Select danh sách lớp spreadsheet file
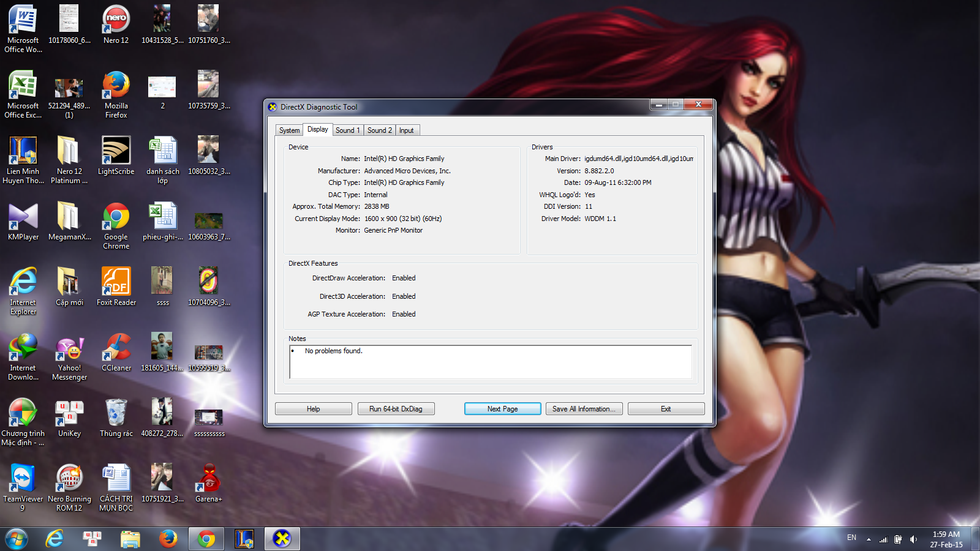The height and width of the screenshot is (551, 980). [x=162, y=160]
